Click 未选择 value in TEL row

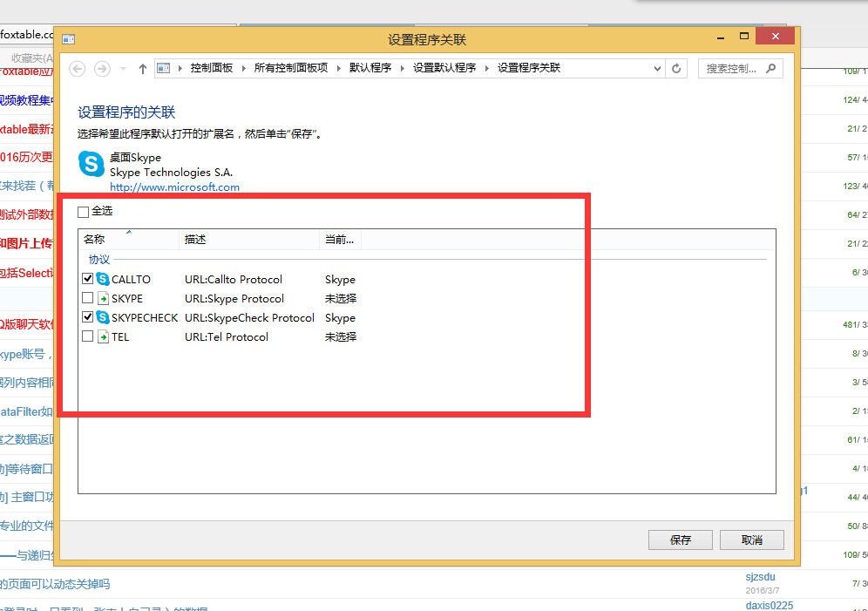tap(341, 337)
